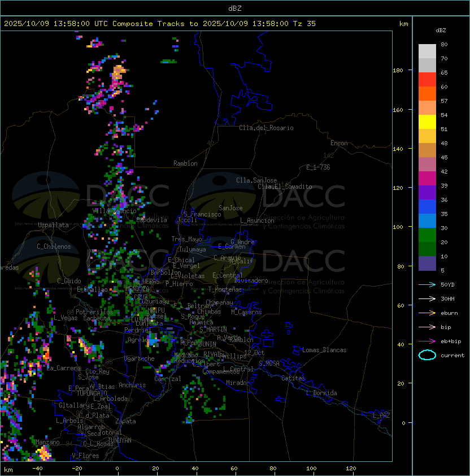470x476 pixels.
Task: Click the 'dBZ' title at the top bar
Action: pos(235,8)
